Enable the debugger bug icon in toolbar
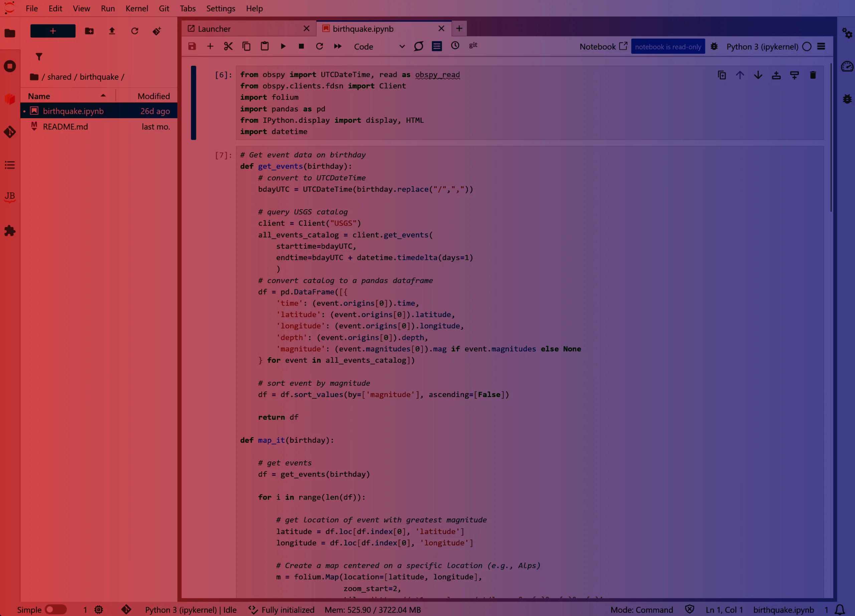The image size is (855, 616). click(714, 46)
